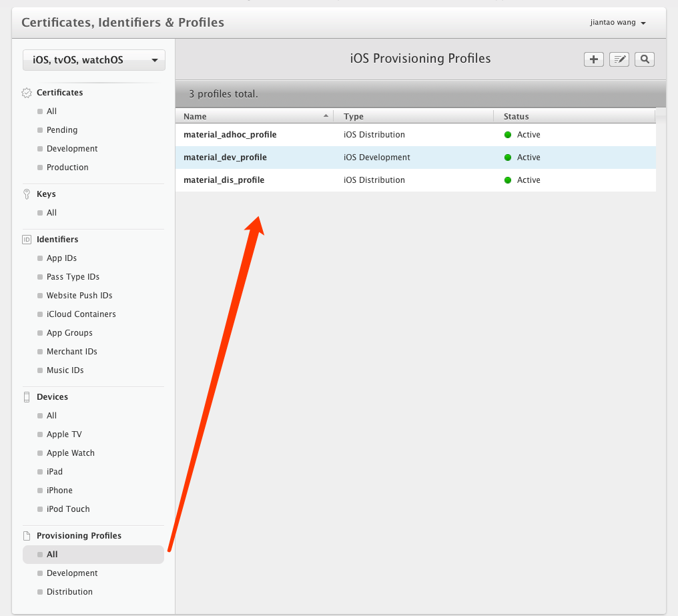This screenshot has height=616, width=678.
Task: Click the Identifiers section ID icon
Action: click(x=27, y=240)
